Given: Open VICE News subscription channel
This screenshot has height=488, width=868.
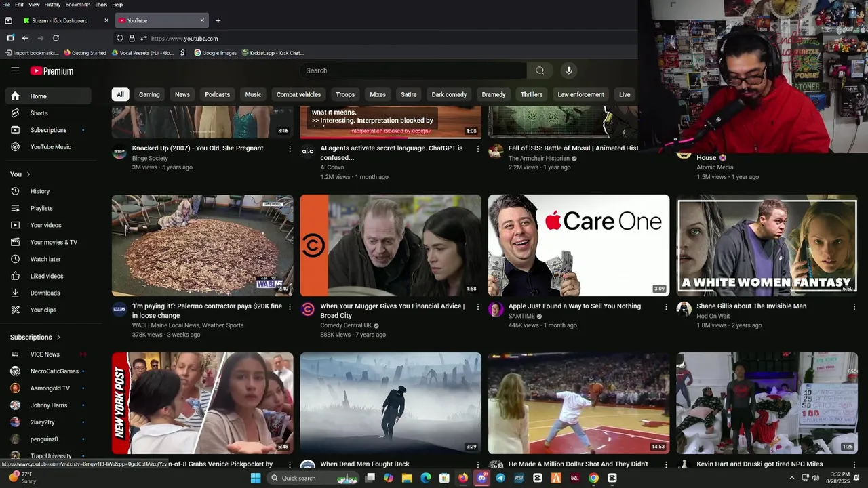Looking at the screenshot, I should coord(47,354).
